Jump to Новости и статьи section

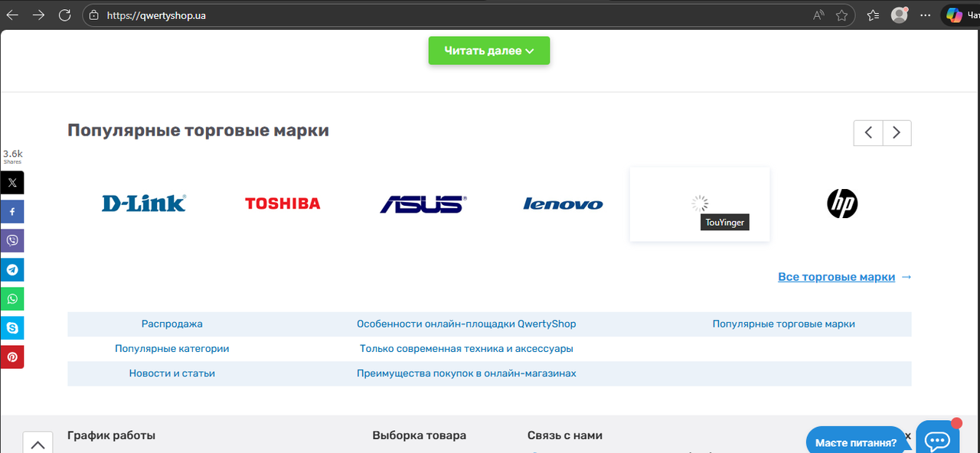tap(172, 373)
